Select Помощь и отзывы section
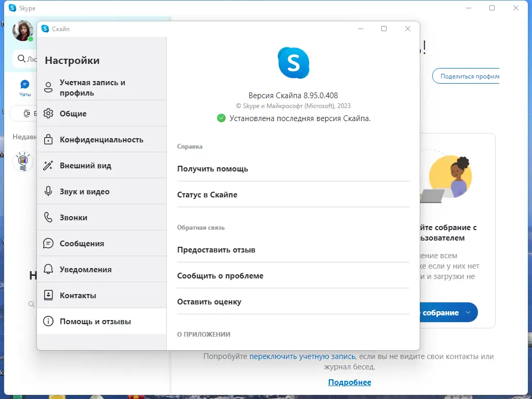532x399 pixels. tap(102, 321)
